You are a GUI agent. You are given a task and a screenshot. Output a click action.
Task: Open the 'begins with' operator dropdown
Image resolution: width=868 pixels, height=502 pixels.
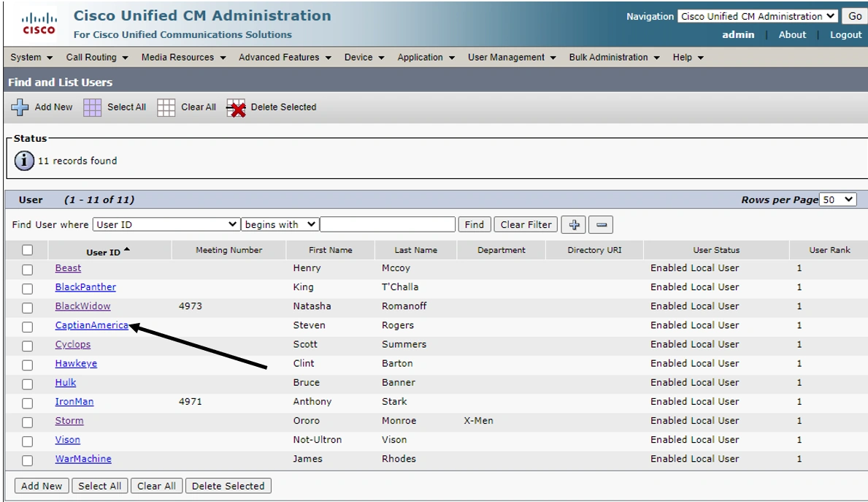click(x=280, y=224)
